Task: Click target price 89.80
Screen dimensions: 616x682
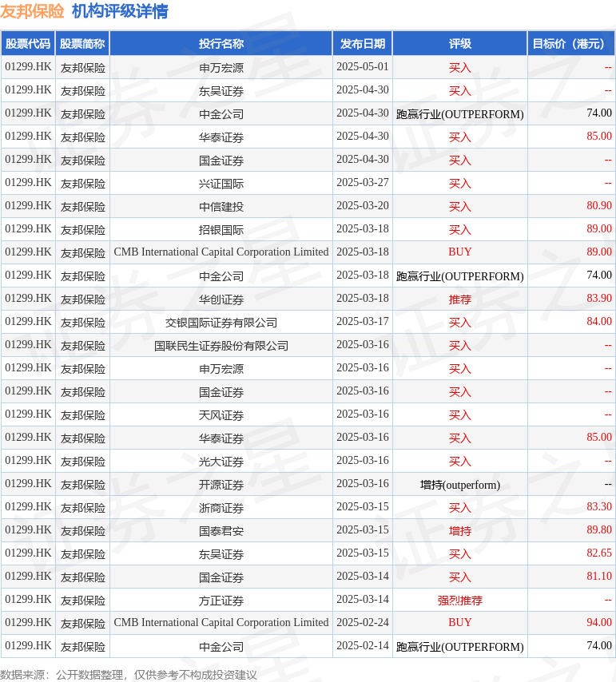Action: tap(599, 529)
